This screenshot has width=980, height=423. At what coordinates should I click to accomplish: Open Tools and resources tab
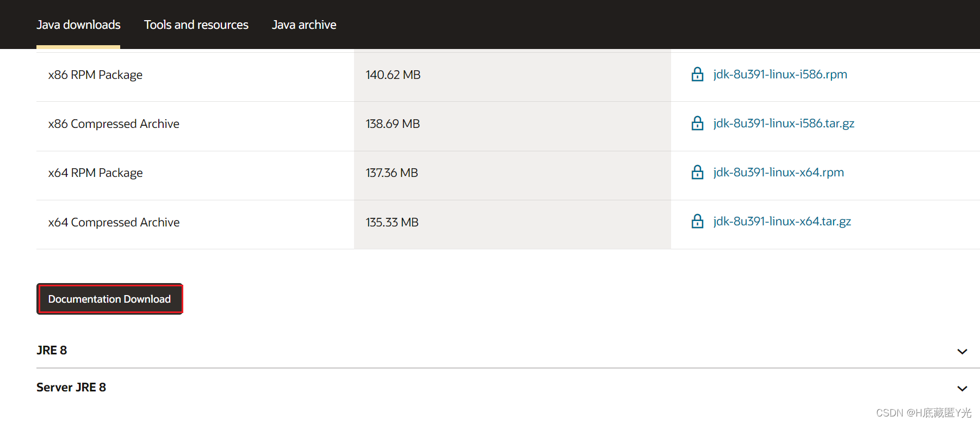pos(196,24)
